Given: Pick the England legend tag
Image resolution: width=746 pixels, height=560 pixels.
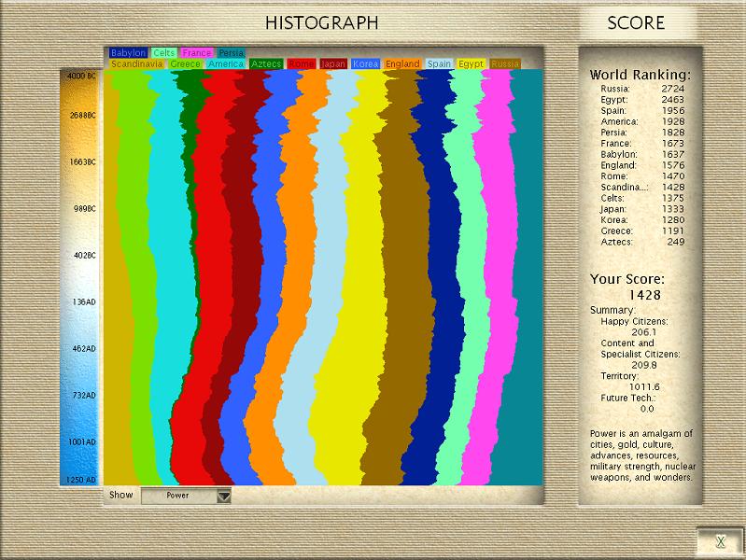Looking at the screenshot, I should [402, 64].
